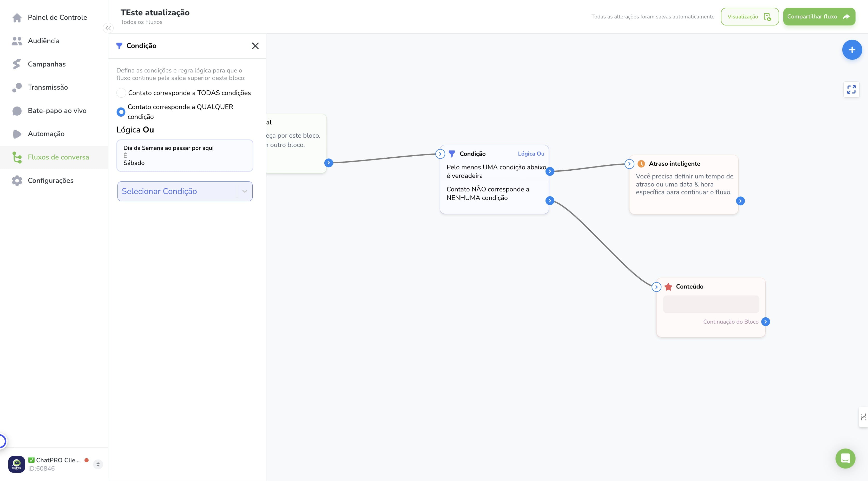Click the Compartilhar fluxo button
This screenshot has height=481, width=868.
click(x=819, y=17)
